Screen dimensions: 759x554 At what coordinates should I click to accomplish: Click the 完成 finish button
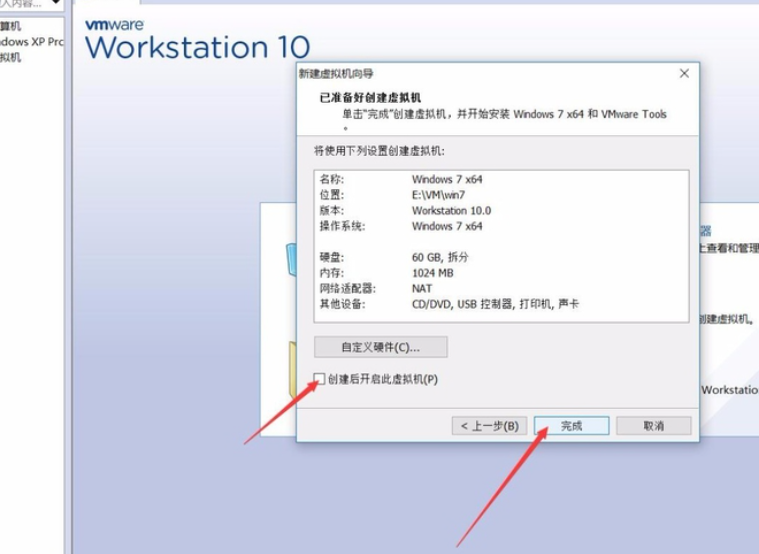[x=571, y=426]
